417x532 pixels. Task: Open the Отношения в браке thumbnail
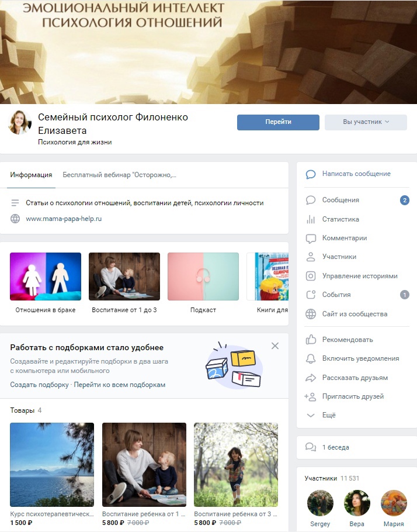tap(46, 277)
